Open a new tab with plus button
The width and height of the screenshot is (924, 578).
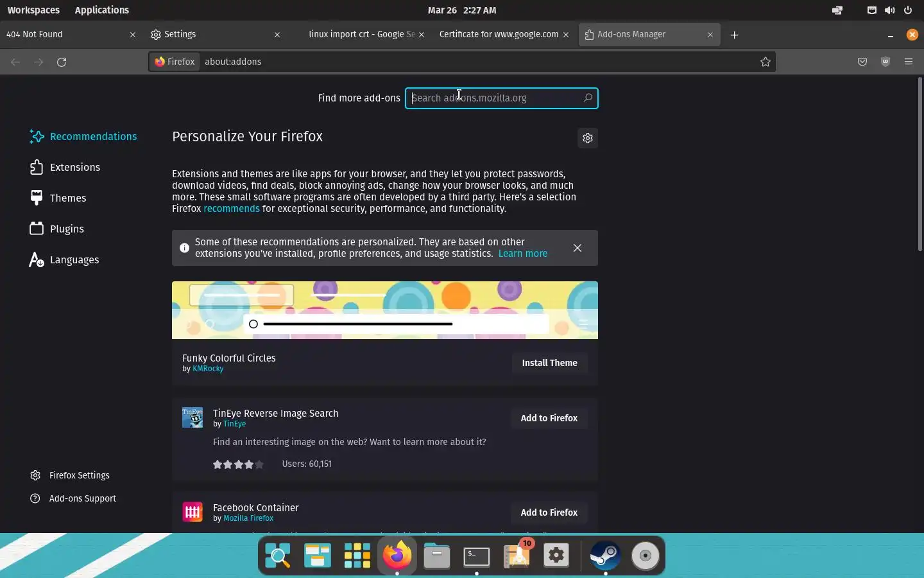pos(735,35)
